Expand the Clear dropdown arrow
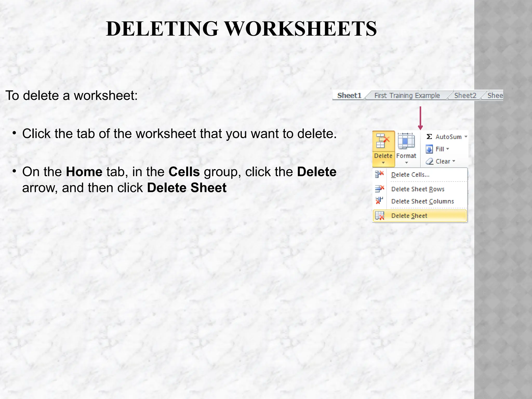Viewport: 532px width, 399px height. pos(454,161)
